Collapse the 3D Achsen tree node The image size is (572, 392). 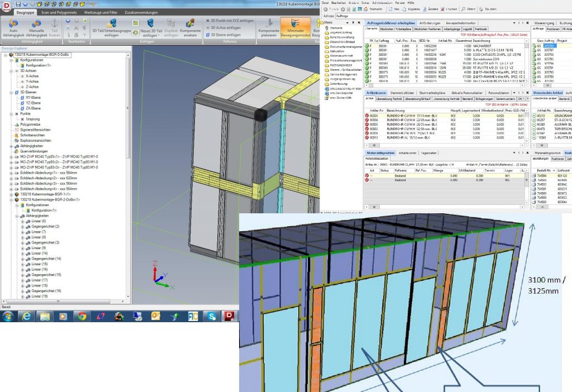(11, 71)
